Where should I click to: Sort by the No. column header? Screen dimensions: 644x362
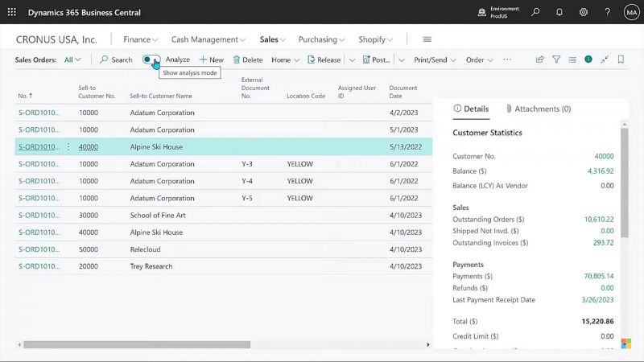point(25,96)
